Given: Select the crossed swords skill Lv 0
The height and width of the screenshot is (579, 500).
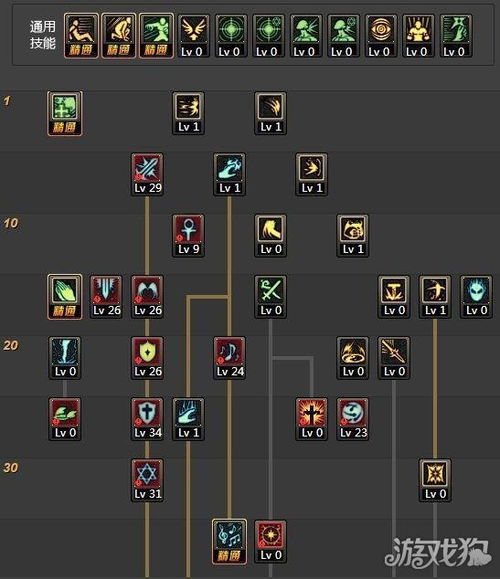Looking at the screenshot, I should [x=270, y=297].
